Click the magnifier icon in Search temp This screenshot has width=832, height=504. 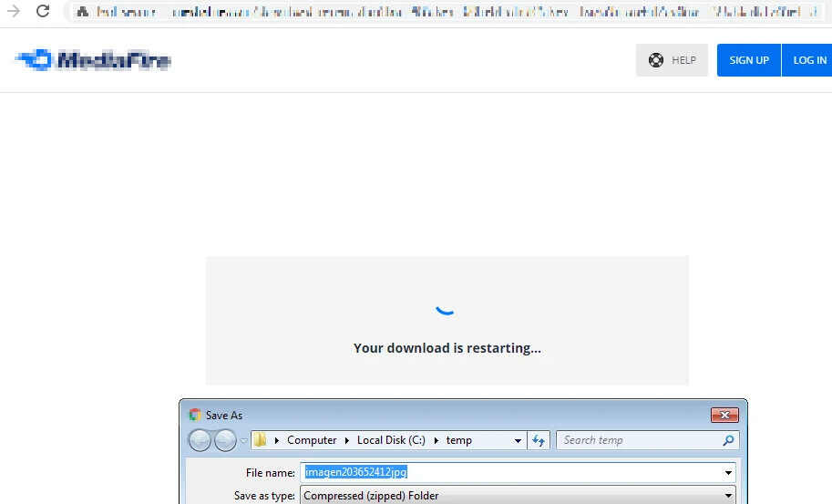click(x=728, y=440)
